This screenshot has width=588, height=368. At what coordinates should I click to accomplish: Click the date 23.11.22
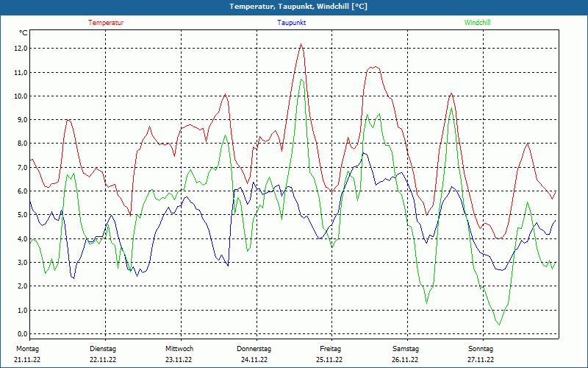coord(179,360)
